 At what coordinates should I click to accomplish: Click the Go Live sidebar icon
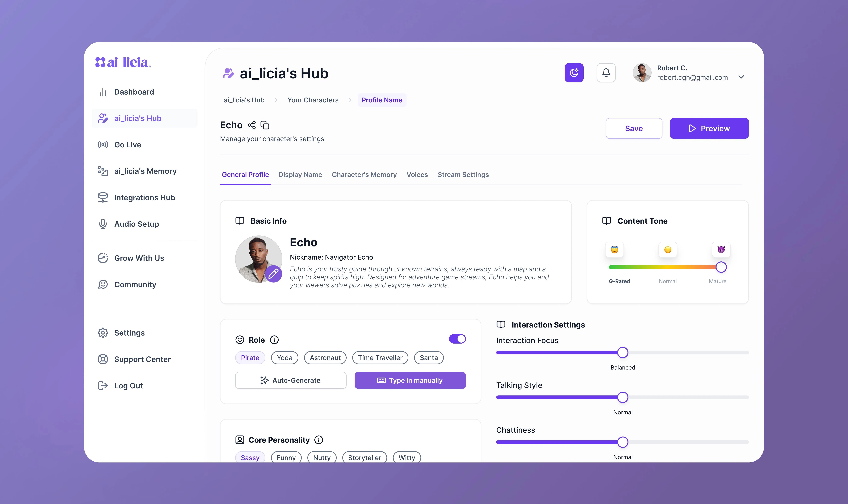tap(102, 145)
